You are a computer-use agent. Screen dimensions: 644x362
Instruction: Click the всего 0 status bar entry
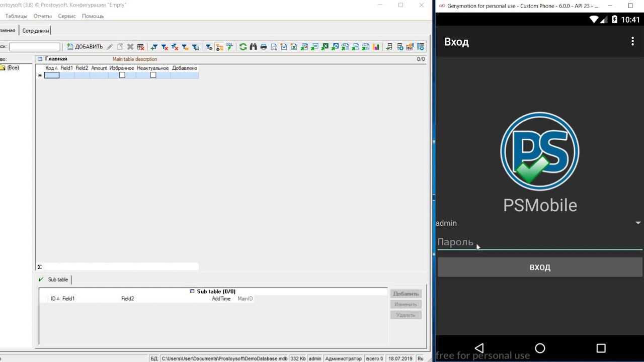pyautogui.click(x=375, y=358)
